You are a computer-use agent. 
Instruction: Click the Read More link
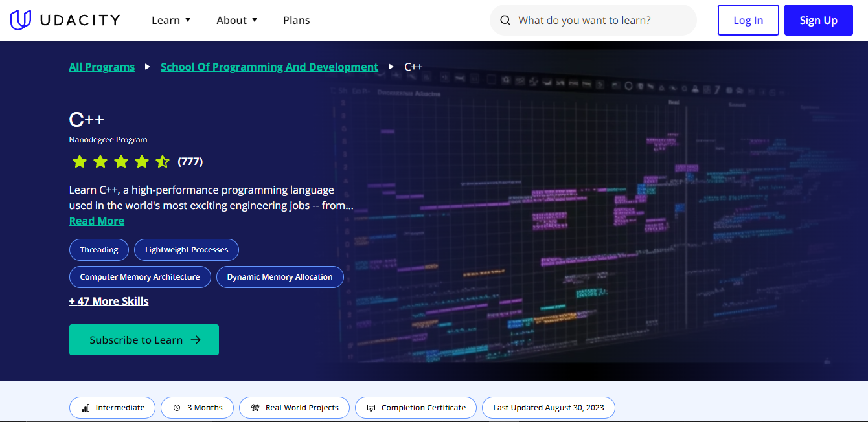[97, 221]
